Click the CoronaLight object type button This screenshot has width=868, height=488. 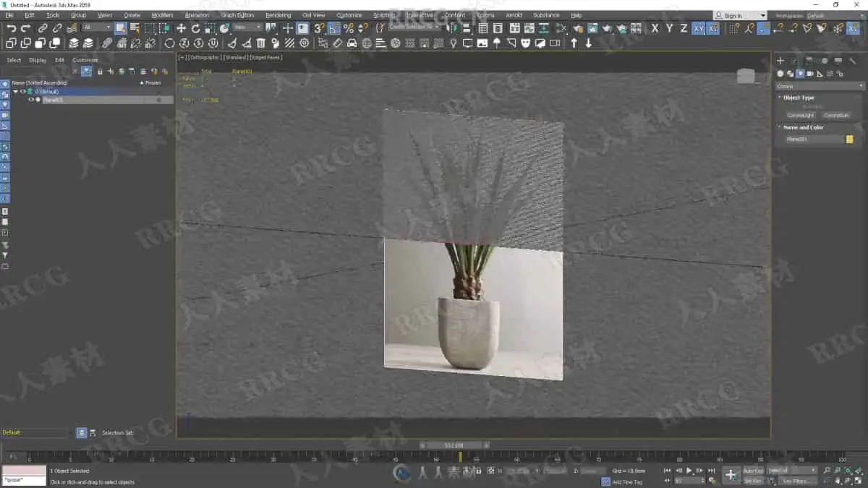(800, 115)
